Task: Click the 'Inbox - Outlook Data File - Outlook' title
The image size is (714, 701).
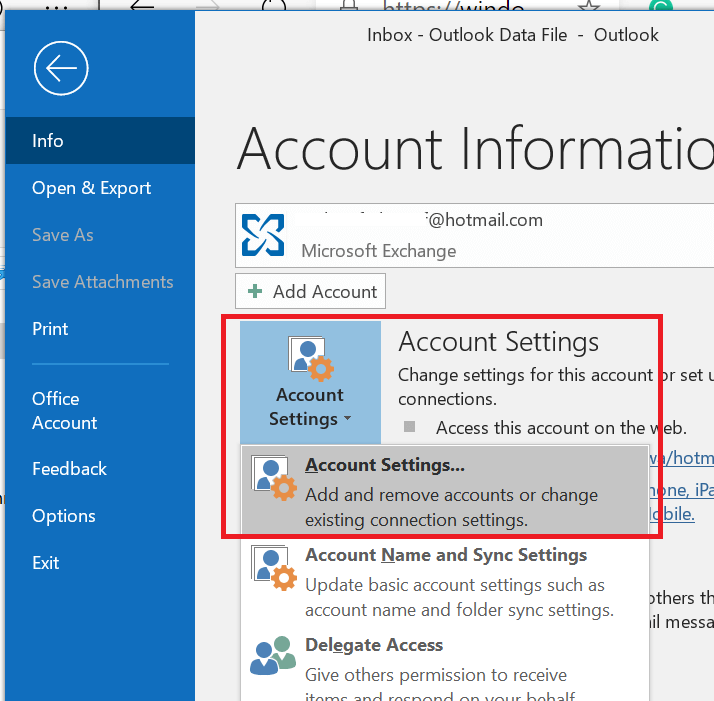Action: (x=513, y=35)
